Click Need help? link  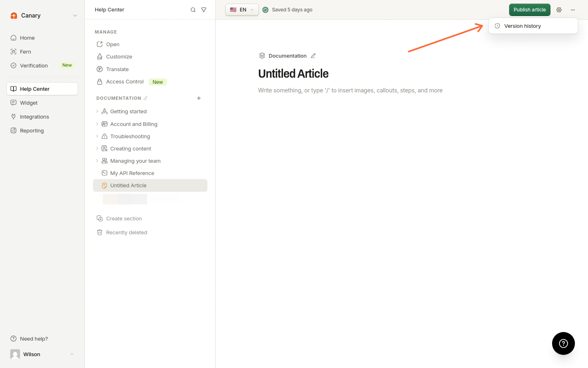(34, 339)
